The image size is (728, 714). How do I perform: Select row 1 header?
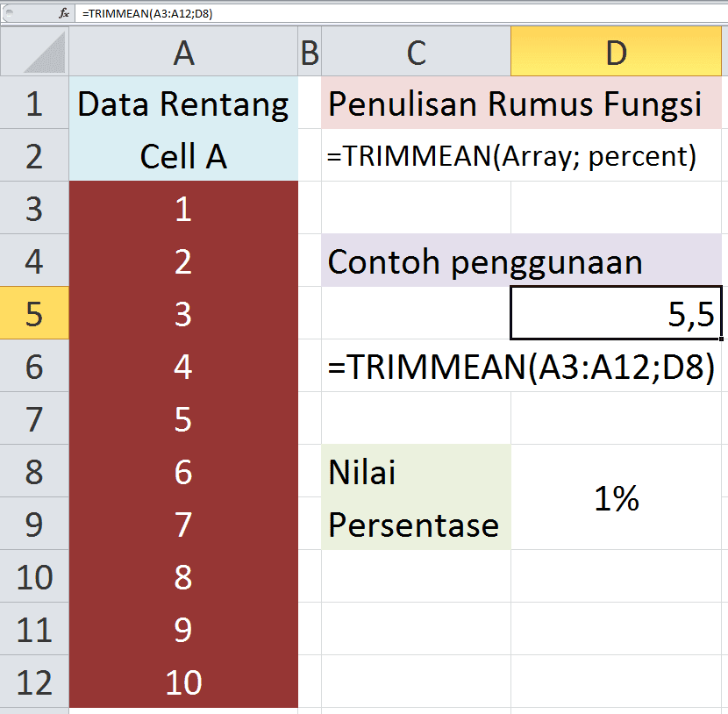[34, 103]
